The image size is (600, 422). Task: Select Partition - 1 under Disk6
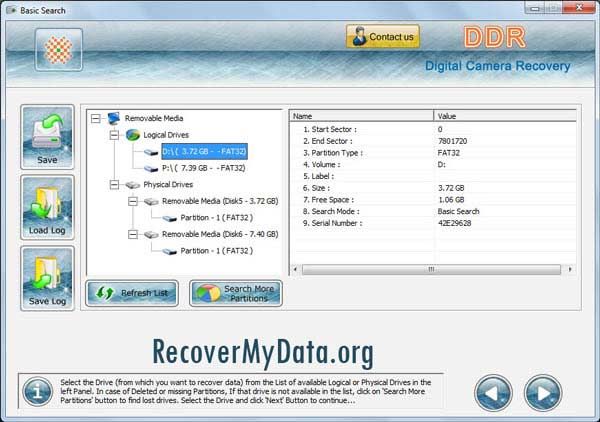(217, 251)
